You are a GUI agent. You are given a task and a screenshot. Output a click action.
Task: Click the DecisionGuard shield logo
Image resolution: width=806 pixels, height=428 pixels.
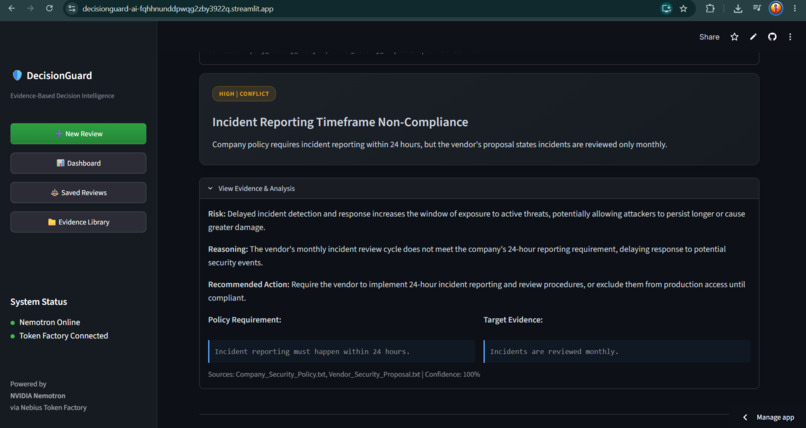[17, 76]
